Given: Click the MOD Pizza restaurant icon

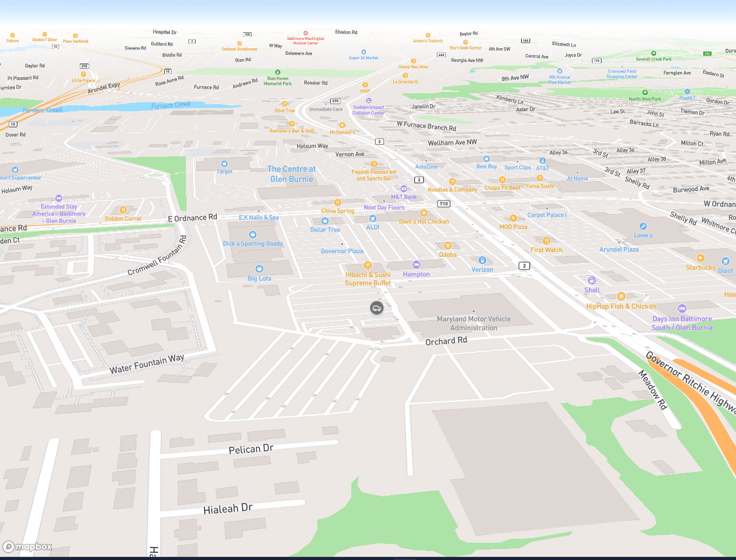Looking at the screenshot, I should click(x=513, y=218).
